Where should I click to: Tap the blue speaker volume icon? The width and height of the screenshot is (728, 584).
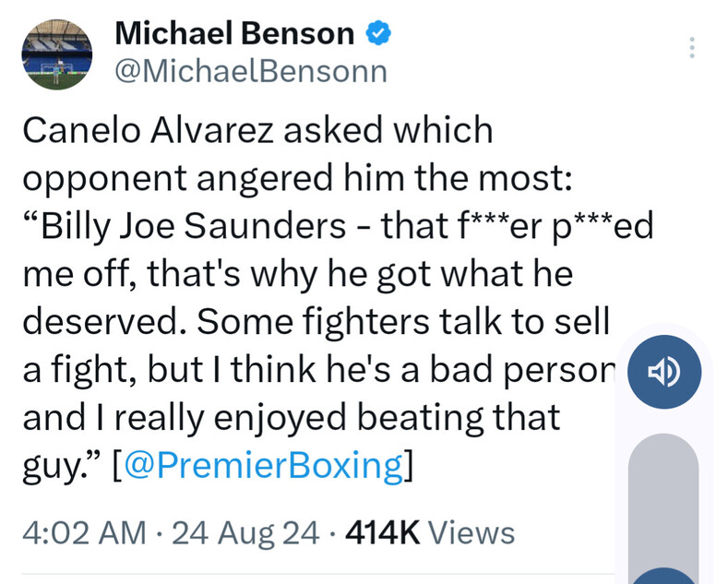[663, 372]
